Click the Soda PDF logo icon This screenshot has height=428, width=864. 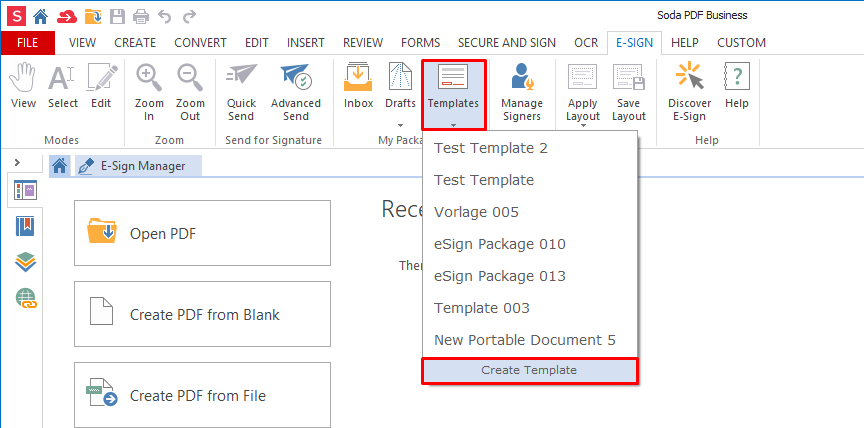pyautogui.click(x=17, y=15)
